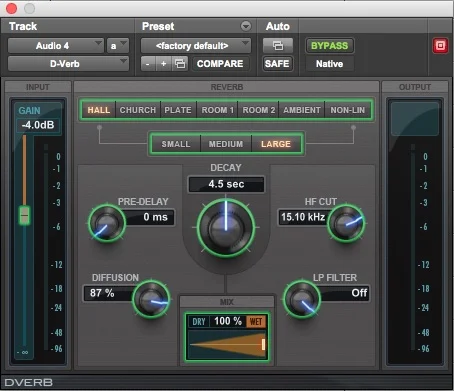The width and height of the screenshot is (454, 391).
Task: Select the HALL reverb algorithm
Action: (99, 110)
